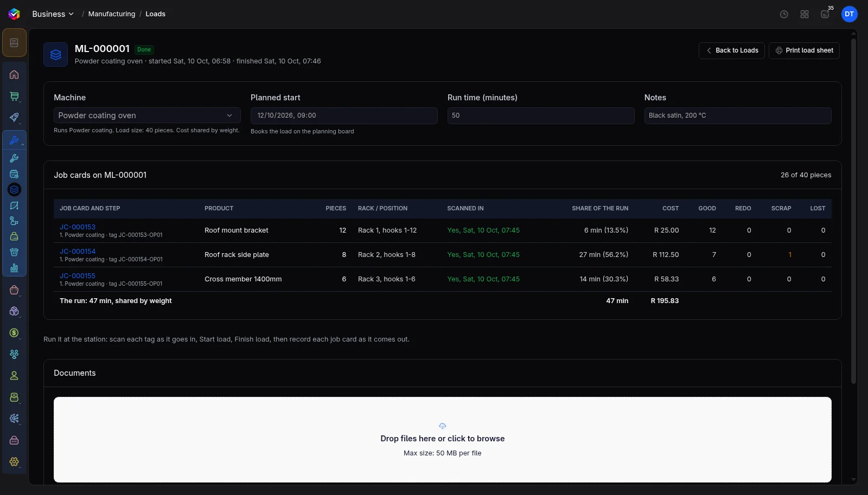The width and height of the screenshot is (868, 495).
Task: Open notifications icon with 35 badge
Action: click(x=825, y=15)
